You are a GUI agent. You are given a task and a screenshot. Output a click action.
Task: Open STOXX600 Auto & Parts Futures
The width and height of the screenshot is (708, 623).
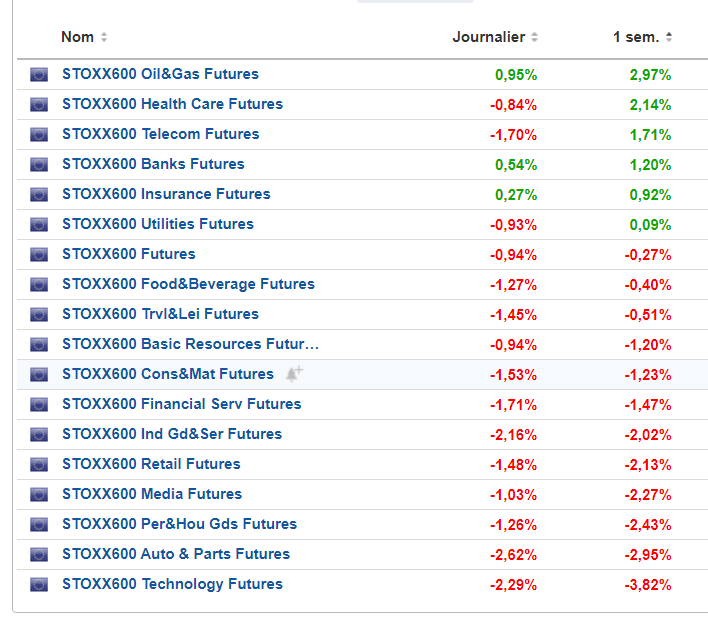176,554
